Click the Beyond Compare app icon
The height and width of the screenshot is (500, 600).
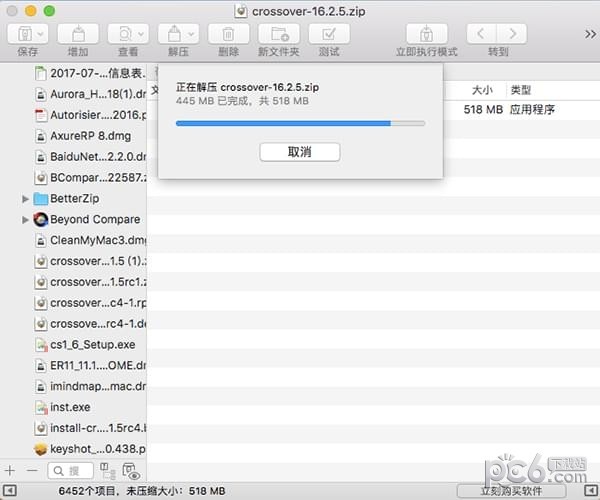pyautogui.click(x=41, y=220)
